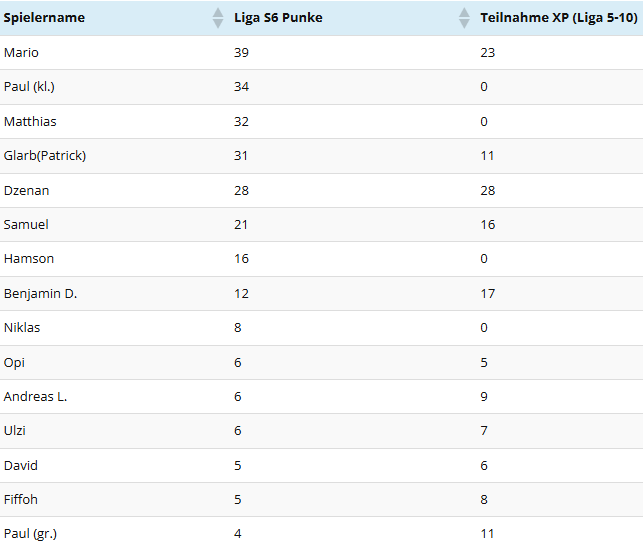Click on player name Matthias
Image resolution: width=643 pixels, height=549 pixels.
click(x=30, y=121)
